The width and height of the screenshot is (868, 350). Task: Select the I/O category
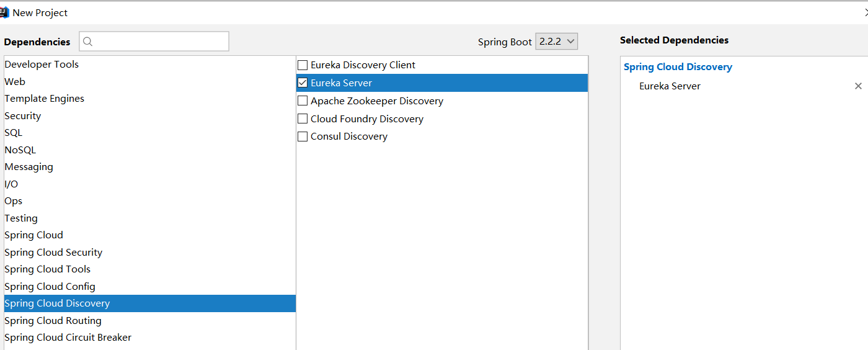click(149, 184)
